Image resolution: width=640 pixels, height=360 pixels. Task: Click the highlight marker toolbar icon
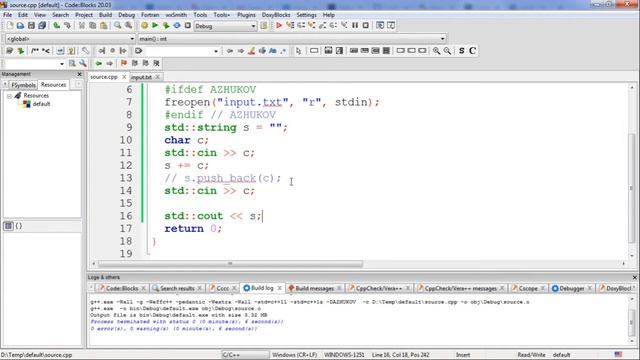pyautogui.click(x=251, y=51)
